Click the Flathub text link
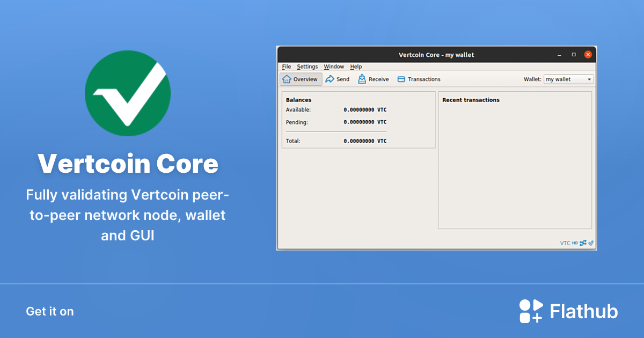Image resolution: width=644 pixels, height=338 pixels. coord(583,311)
